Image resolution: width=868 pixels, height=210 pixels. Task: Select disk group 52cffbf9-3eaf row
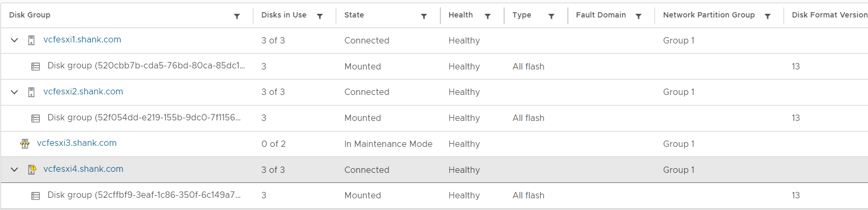[434, 196]
